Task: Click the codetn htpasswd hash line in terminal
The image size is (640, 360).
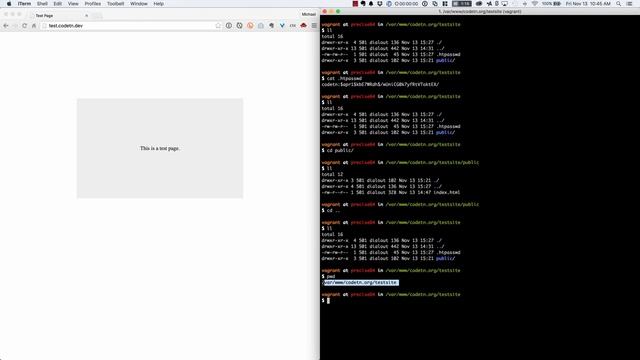Action: 380,84
